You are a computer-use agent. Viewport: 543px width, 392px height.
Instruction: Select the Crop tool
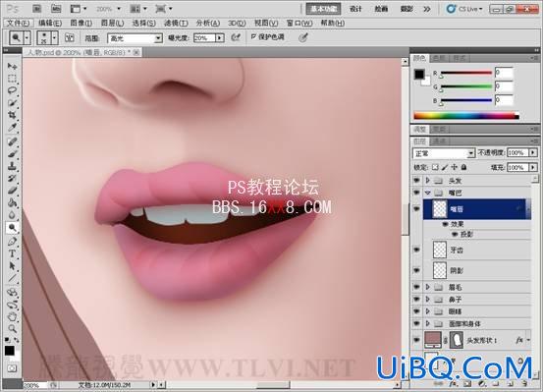tap(12, 115)
